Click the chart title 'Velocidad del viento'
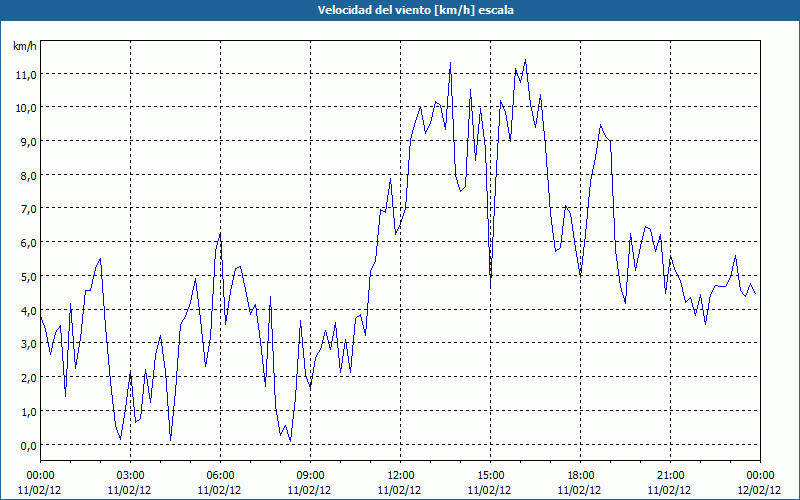 400,10
